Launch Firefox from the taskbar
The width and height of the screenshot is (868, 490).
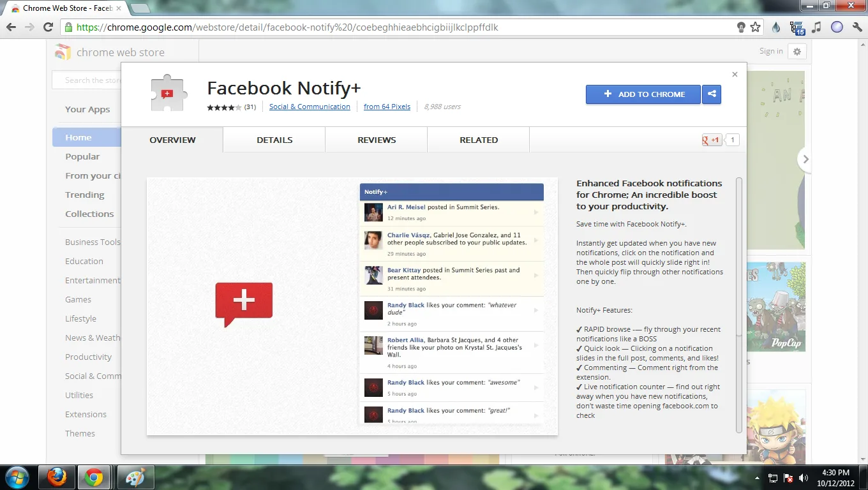coord(57,477)
